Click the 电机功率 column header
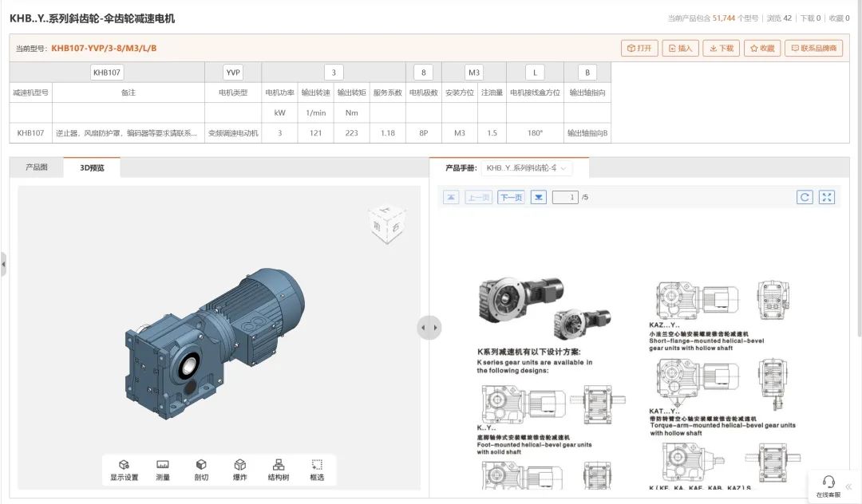Viewport: 862px width, 504px height. click(x=280, y=93)
